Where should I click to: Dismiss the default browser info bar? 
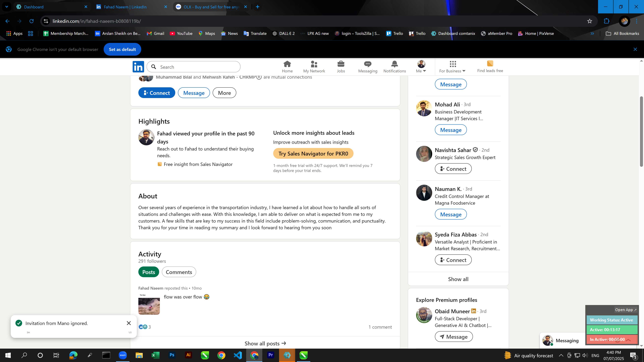[x=635, y=49]
